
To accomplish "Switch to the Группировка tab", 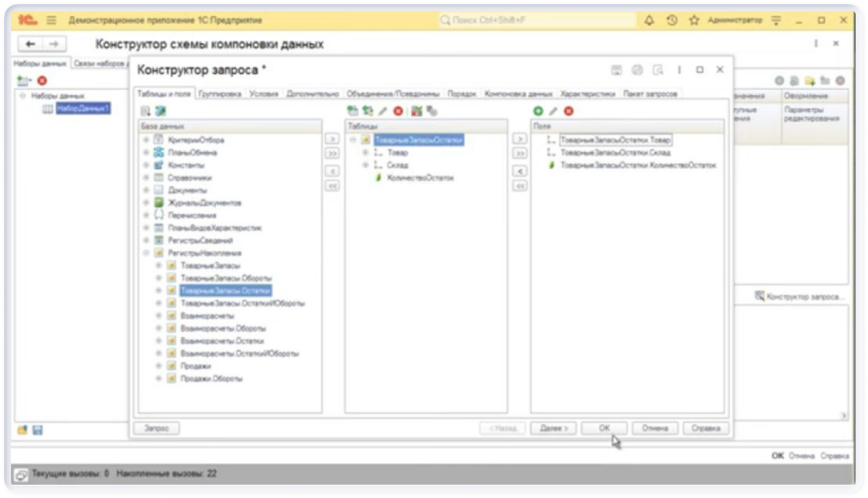I will pos(219,94).
